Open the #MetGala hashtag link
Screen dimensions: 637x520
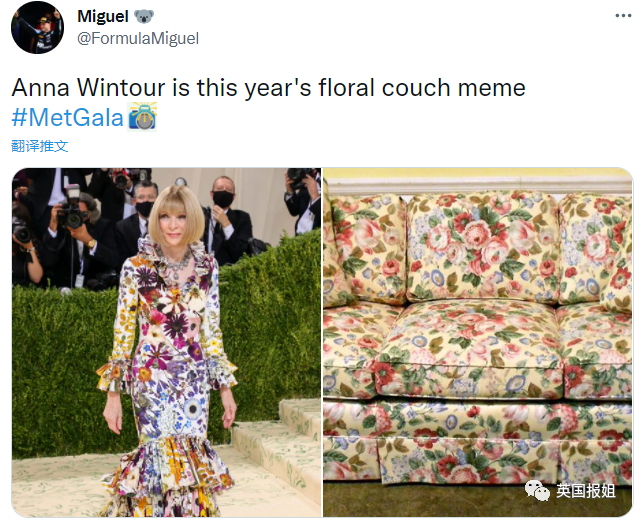[67, 118]
